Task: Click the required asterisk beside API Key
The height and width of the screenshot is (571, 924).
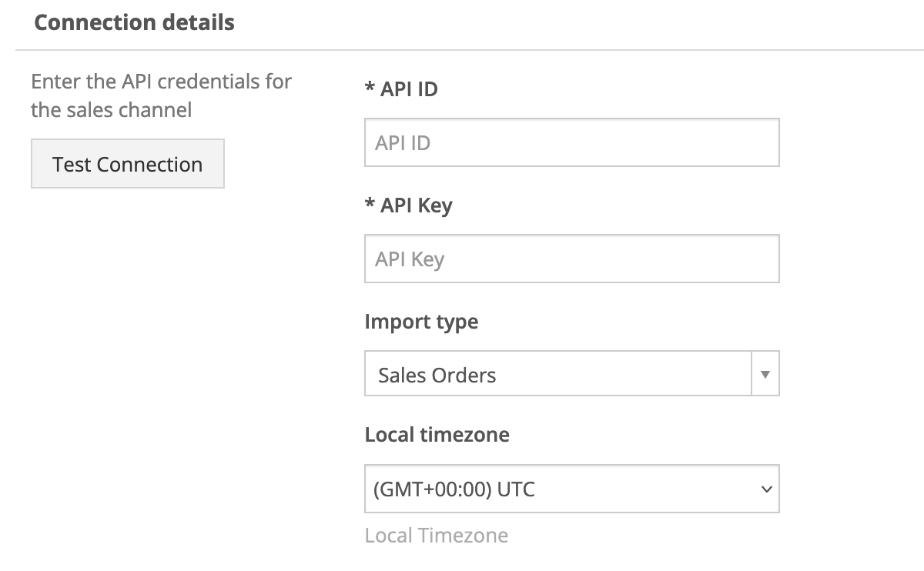Action: 370,205
